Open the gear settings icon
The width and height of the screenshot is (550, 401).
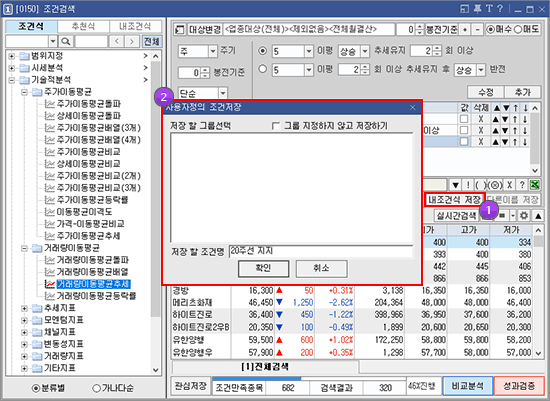tap(524, 215)
